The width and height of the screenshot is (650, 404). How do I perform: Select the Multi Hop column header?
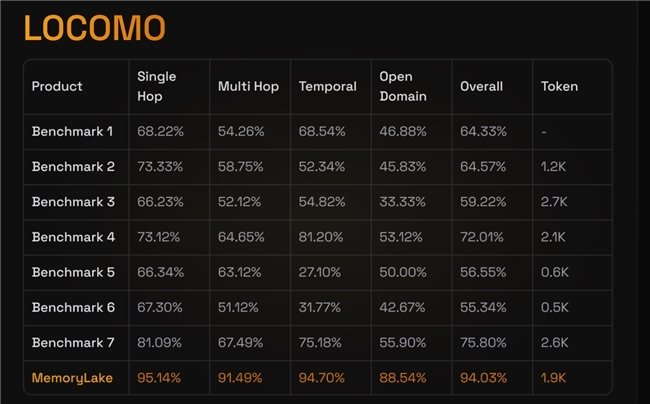click(x=248, y=86)
